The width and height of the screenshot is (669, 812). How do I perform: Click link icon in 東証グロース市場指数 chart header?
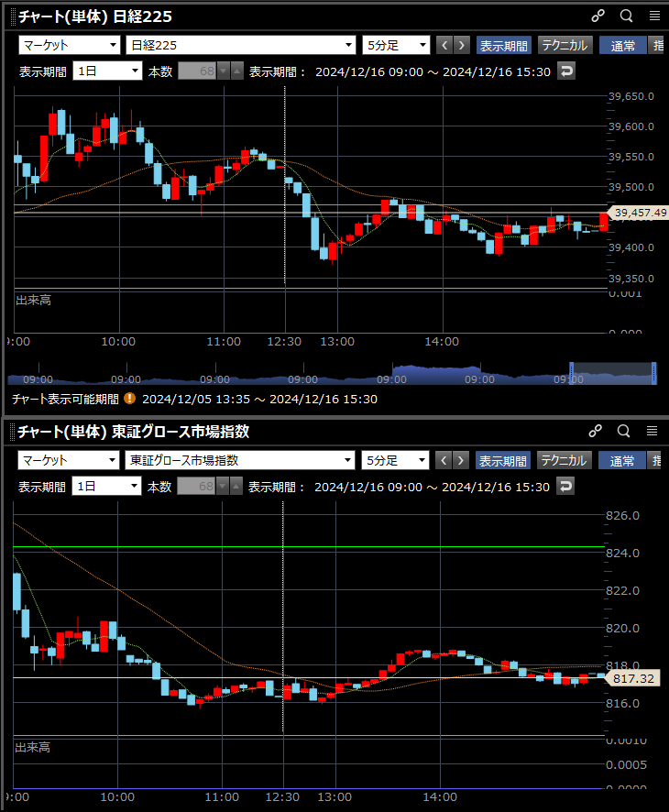[x=596, y=431]
